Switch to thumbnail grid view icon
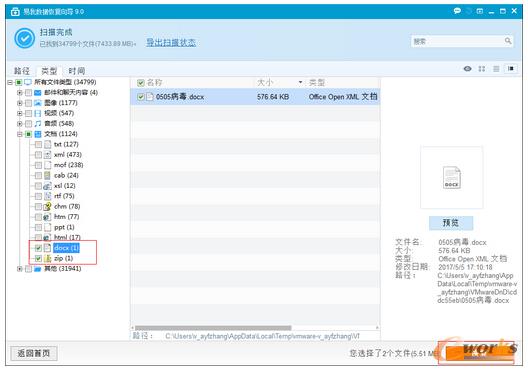The width and height of the screenshot is (528, 371). (x=482, y=69)
